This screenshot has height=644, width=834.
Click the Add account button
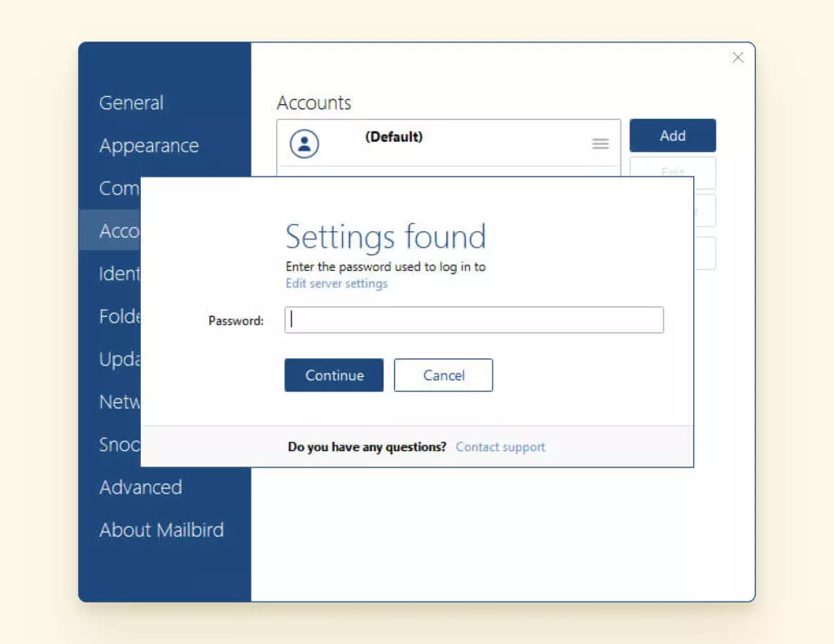673,135
